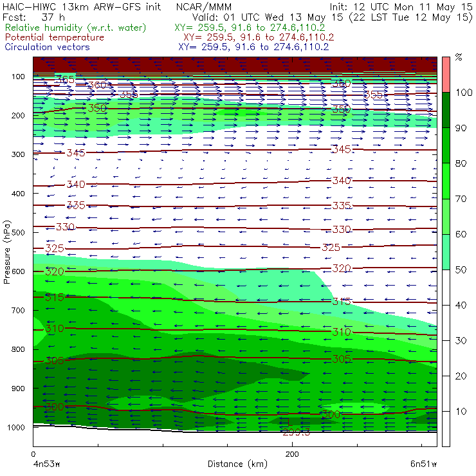The height and width of the screenshot is (476, 476).
Task: Click the colorbar '70' tick label
Action: pyautogui.click(x=461, y=199)
